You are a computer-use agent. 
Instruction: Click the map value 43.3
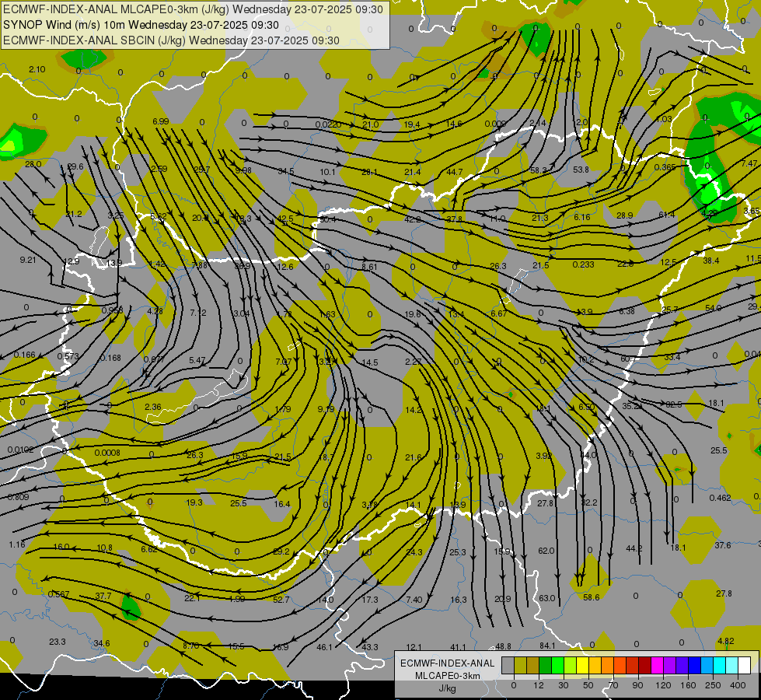coord(370,647)
